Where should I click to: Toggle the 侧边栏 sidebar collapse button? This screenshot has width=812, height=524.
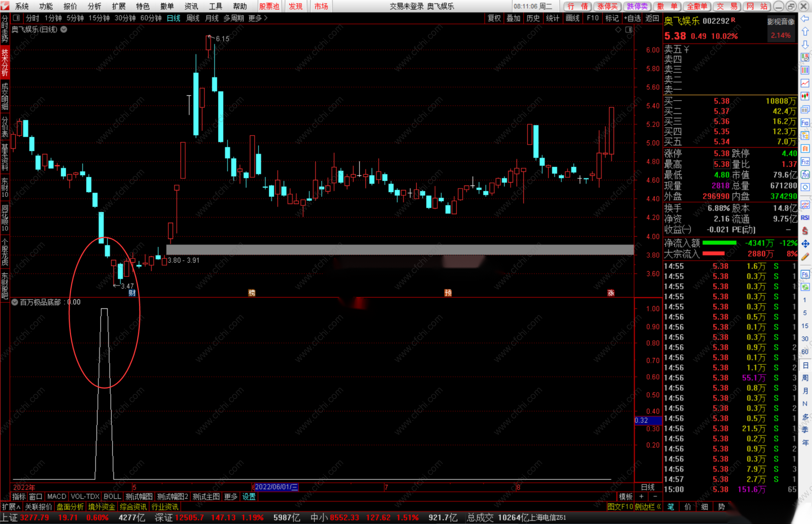[x=648, y=507]
